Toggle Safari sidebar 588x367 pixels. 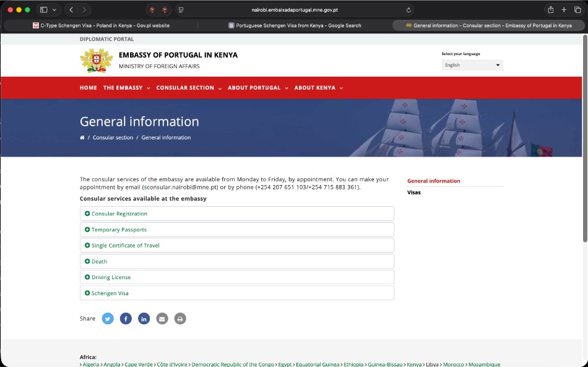click(43, 10)
